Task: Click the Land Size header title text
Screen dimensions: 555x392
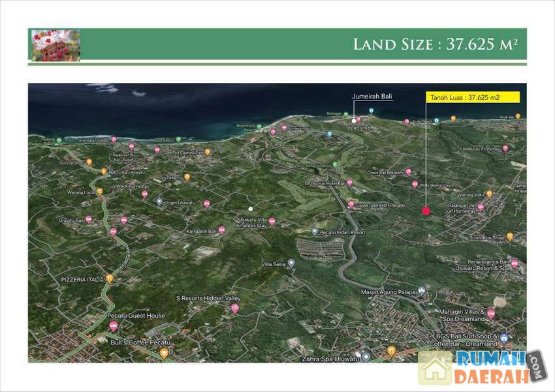Action: [435, 44]
